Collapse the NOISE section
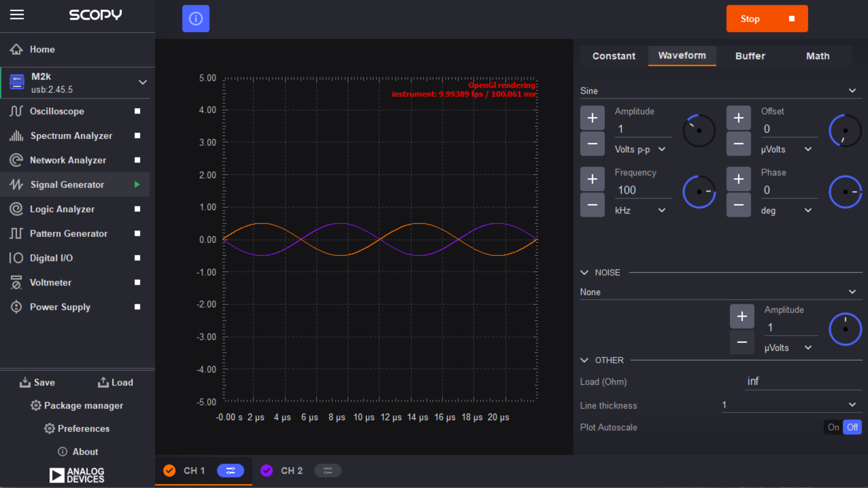 coord(585,272)
